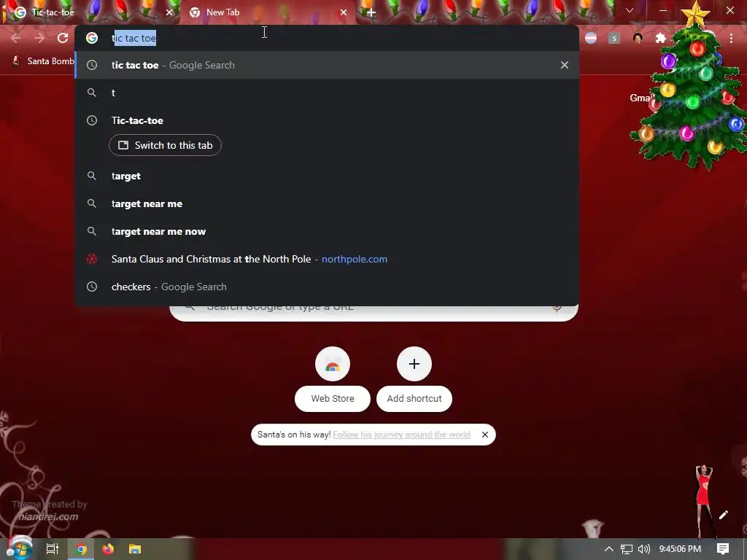
Task: Open a new tab with plus button
Action: tap(371, 12)
